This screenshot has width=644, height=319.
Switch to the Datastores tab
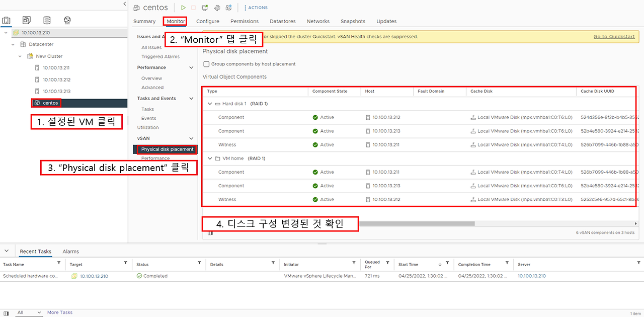[283, 21]
